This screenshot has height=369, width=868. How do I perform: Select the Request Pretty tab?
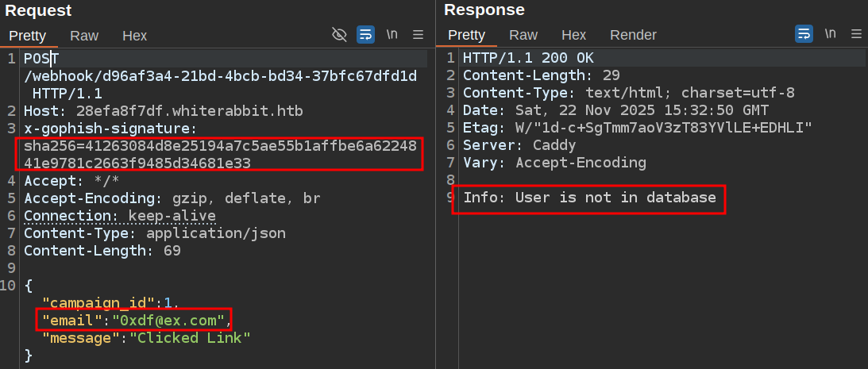click(28, 35)
